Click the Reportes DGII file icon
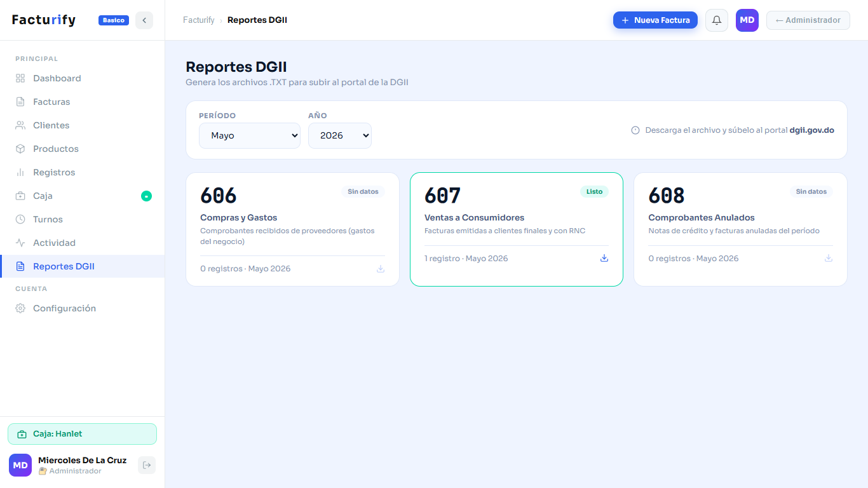 [20, 266]
